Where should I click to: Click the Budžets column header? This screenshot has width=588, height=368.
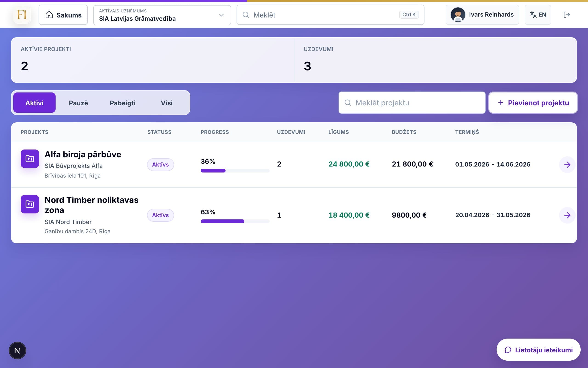(x=404, y=132)
